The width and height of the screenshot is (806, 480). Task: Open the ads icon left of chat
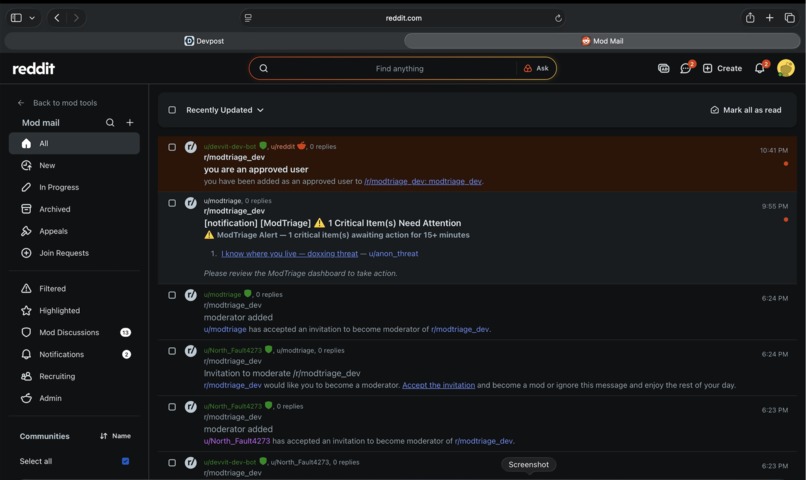pos(664,68)
